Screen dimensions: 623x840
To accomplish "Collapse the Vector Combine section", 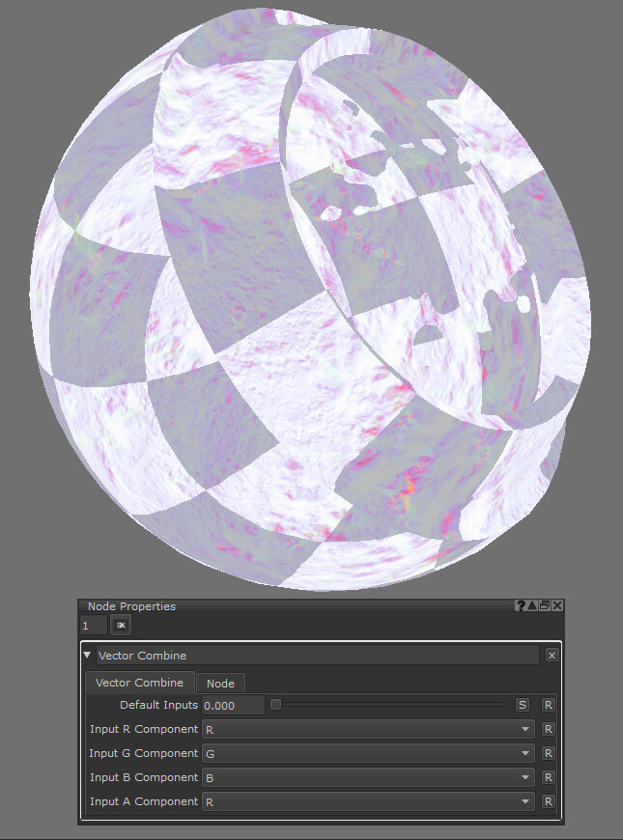I will tap(88, 655).
